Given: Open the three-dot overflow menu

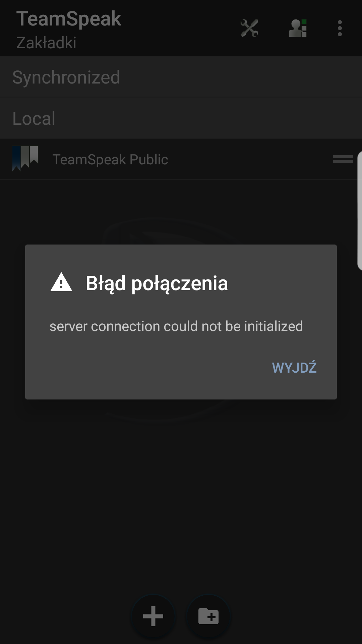Looking at the screenshot, I should [340, 28].
